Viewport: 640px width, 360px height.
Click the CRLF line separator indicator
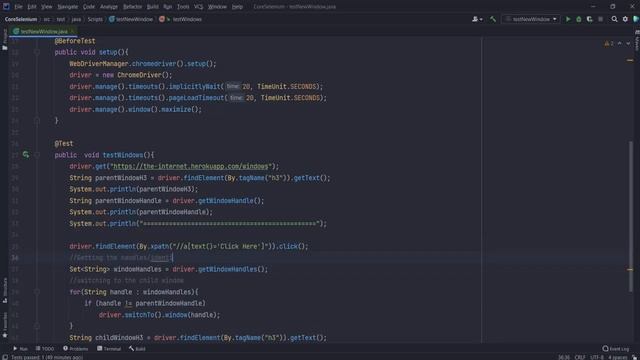click(x=580, y=357)
